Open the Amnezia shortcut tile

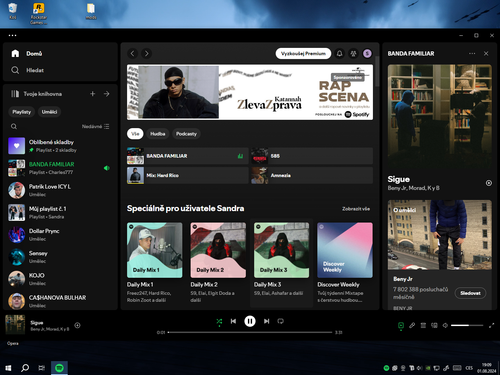(x=312, y=175)
